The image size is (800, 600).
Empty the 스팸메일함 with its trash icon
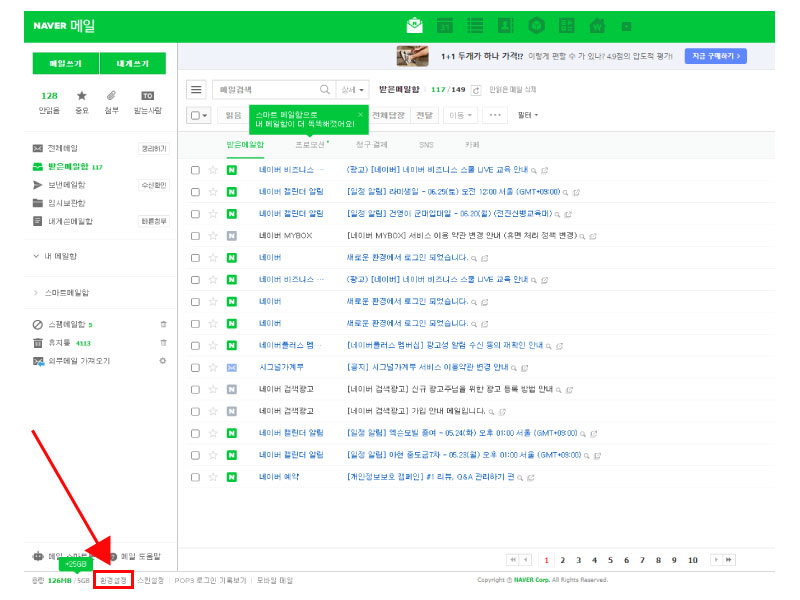163,324
